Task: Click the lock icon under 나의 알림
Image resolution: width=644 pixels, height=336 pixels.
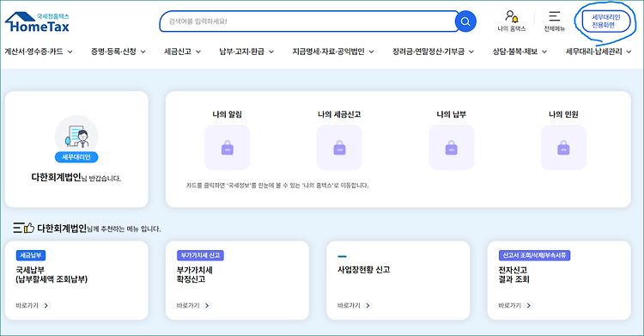Action: pyautogui.click(x=228, y=148)
